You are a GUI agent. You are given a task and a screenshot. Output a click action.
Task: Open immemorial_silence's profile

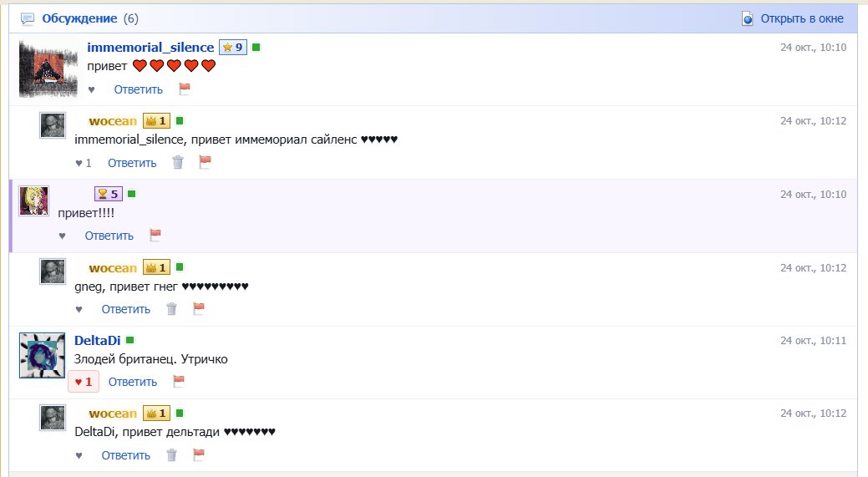click(x=150, y=48)
